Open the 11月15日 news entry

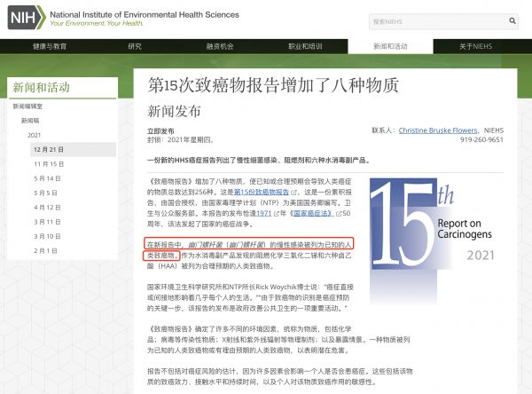49,163
